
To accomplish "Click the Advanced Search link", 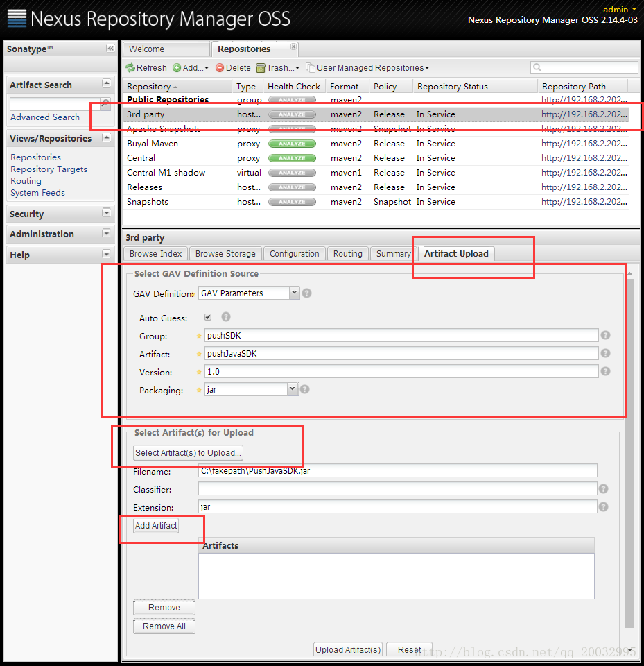I will 45,117.
